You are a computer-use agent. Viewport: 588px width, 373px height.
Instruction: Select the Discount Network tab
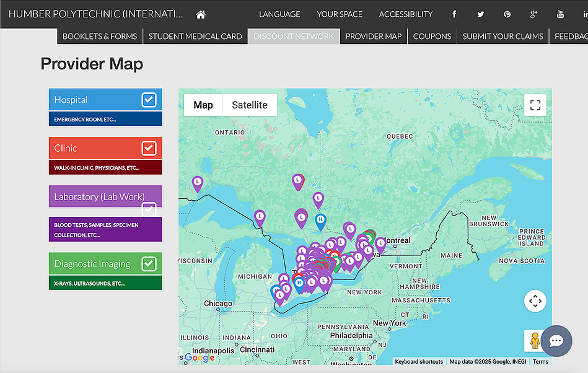pos(294,37)
